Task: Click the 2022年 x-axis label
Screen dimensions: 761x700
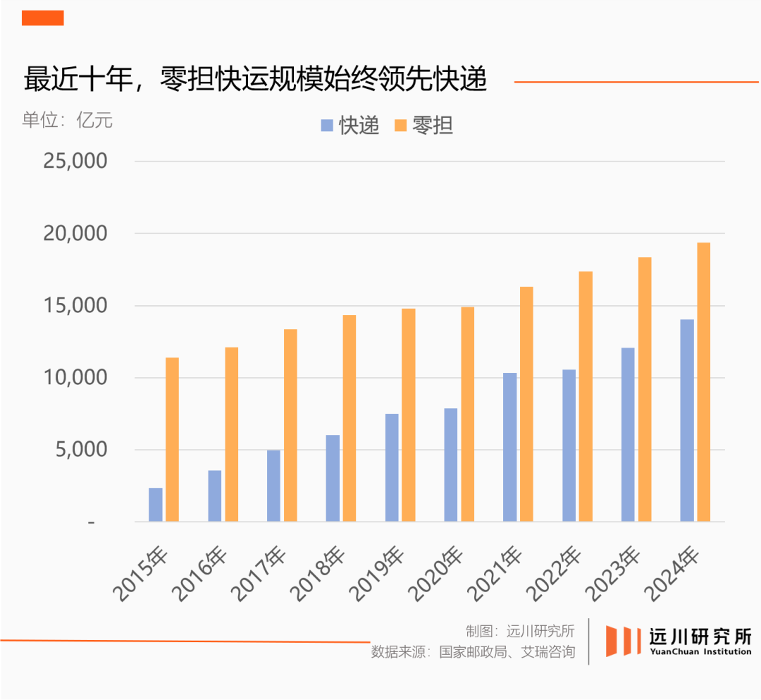Action: (554, 574)
